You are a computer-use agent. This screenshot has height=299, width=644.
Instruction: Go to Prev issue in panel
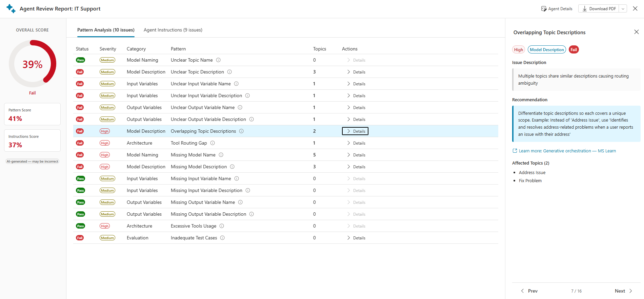tap(529, 291)
